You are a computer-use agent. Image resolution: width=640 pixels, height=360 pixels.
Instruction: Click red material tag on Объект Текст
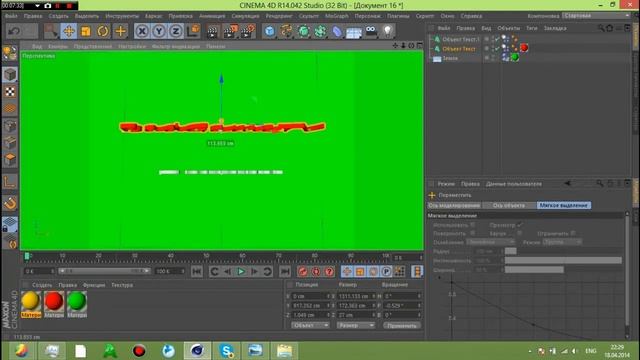[x=524, y=48]
